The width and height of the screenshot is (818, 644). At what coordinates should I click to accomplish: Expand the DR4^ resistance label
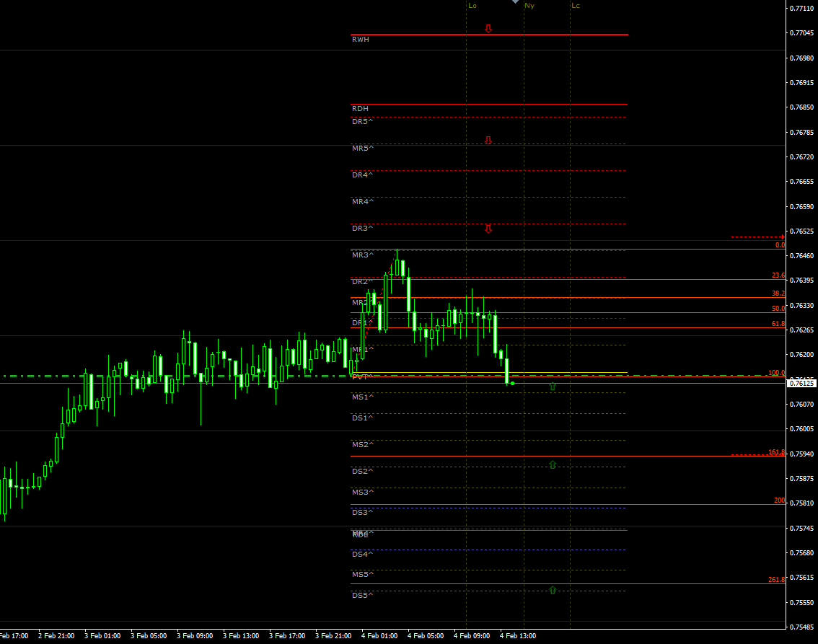[361, 175]
